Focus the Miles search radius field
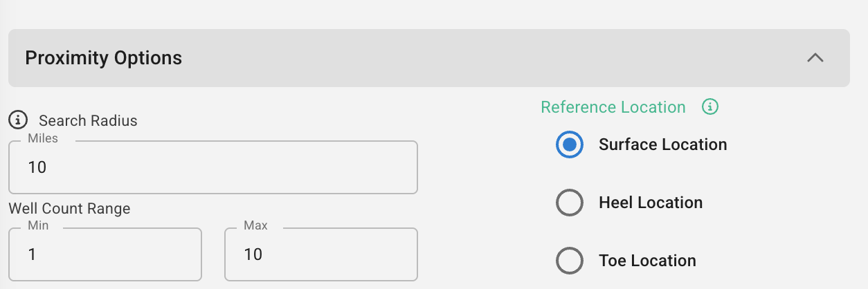 point(213,168)
